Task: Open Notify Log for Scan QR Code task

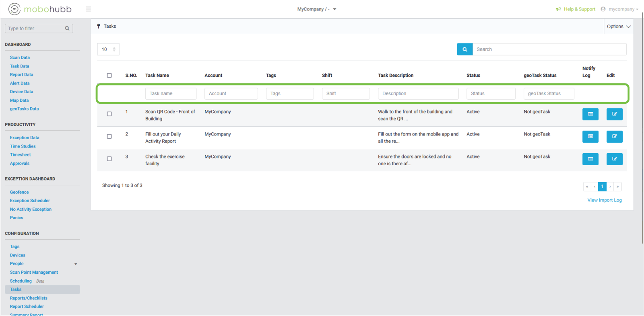Action: (x=590, y=114)
